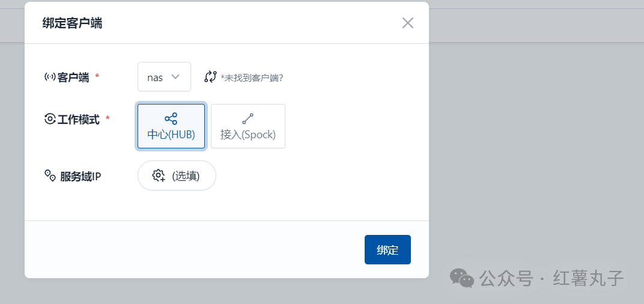Click the broadcast icon beside 客户端 label
Screen dimensions: 644x304
(x=50, y=77)
